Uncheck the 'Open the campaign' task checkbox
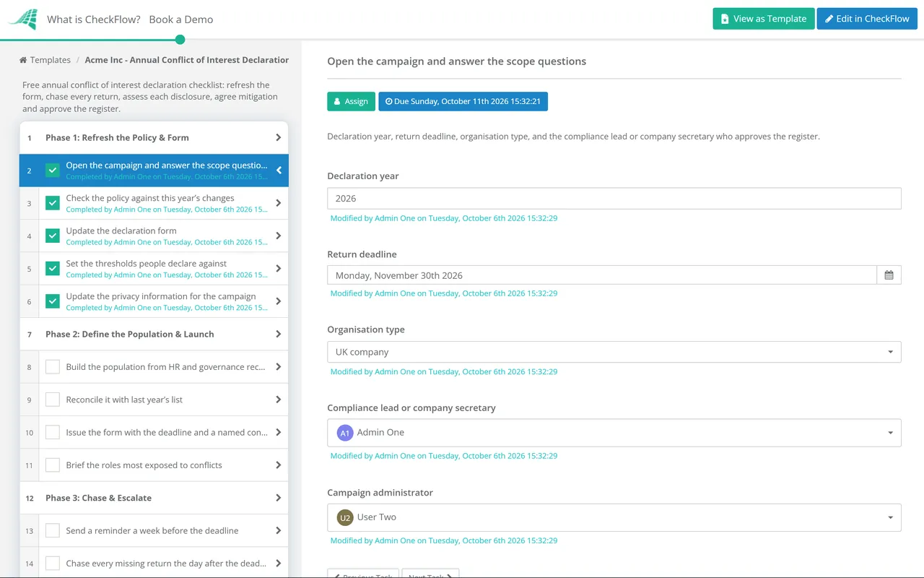Image resolution: width=924 pixels, height=578 pixels. [x=53, y=171]
